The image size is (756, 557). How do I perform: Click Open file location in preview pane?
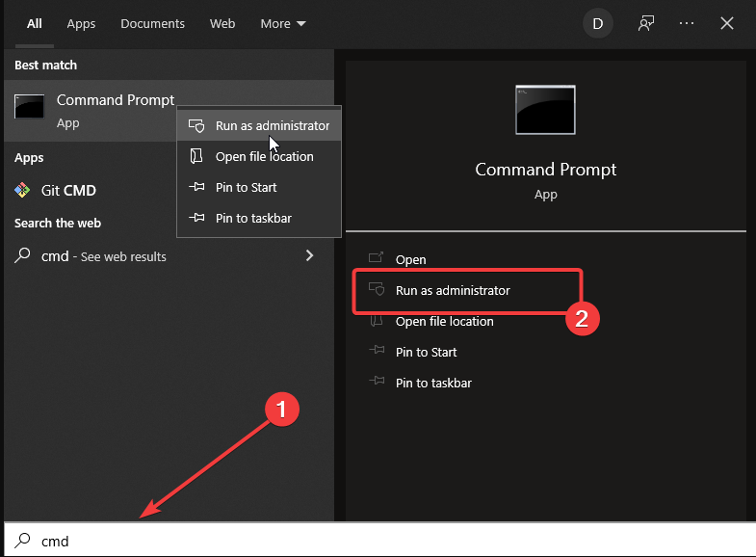coord(445,321)
